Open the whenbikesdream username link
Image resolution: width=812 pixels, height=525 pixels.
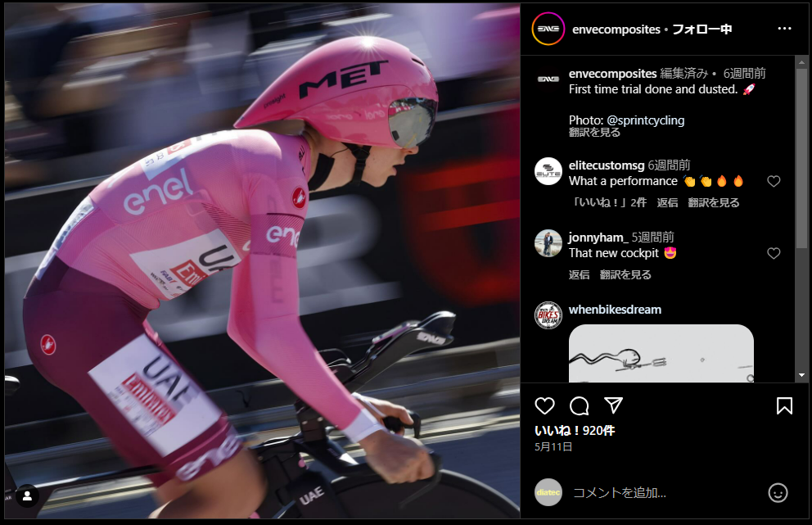[615, 310]
